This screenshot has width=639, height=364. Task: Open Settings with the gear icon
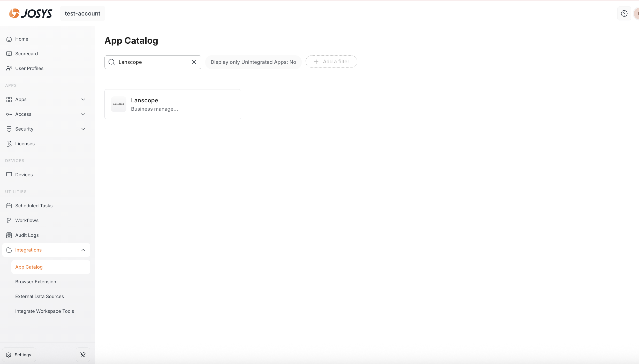[x=9, y=355]
